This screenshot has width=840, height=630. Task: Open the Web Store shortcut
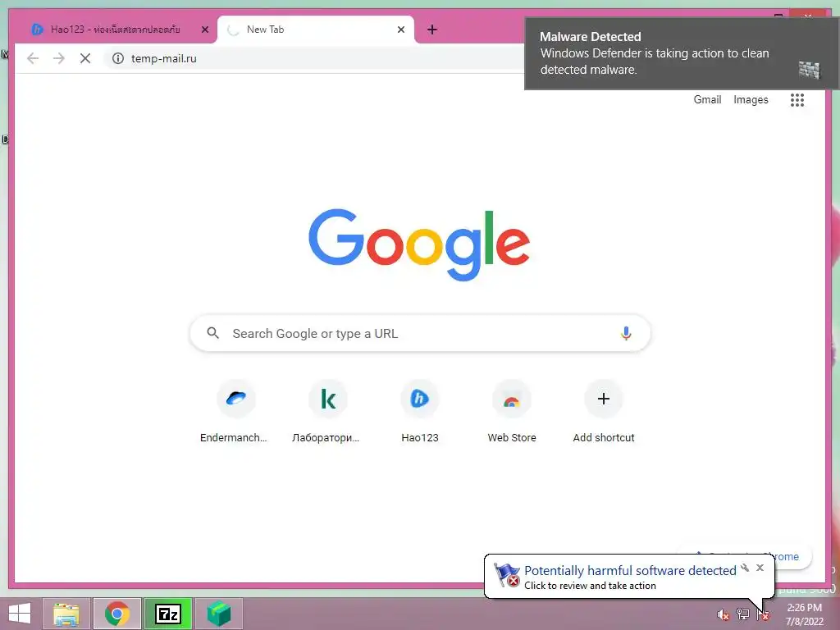point(512,412)
